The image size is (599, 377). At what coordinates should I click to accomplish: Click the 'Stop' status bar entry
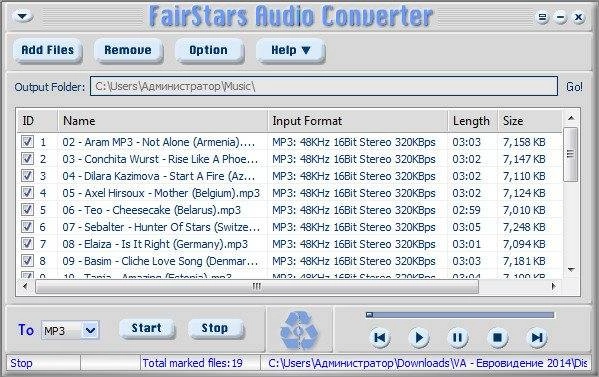(x=21, y=363)
